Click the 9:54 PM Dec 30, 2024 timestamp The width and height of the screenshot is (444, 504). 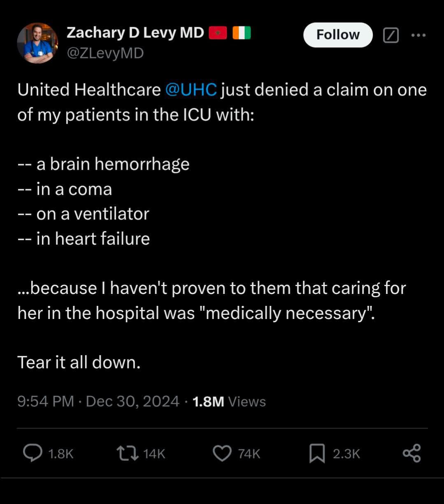[x=98, y=401]
